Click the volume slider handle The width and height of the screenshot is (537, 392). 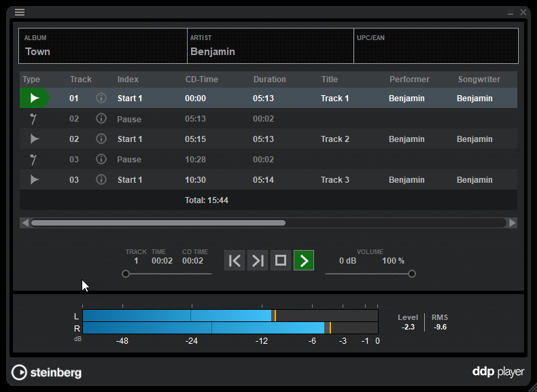412,274
